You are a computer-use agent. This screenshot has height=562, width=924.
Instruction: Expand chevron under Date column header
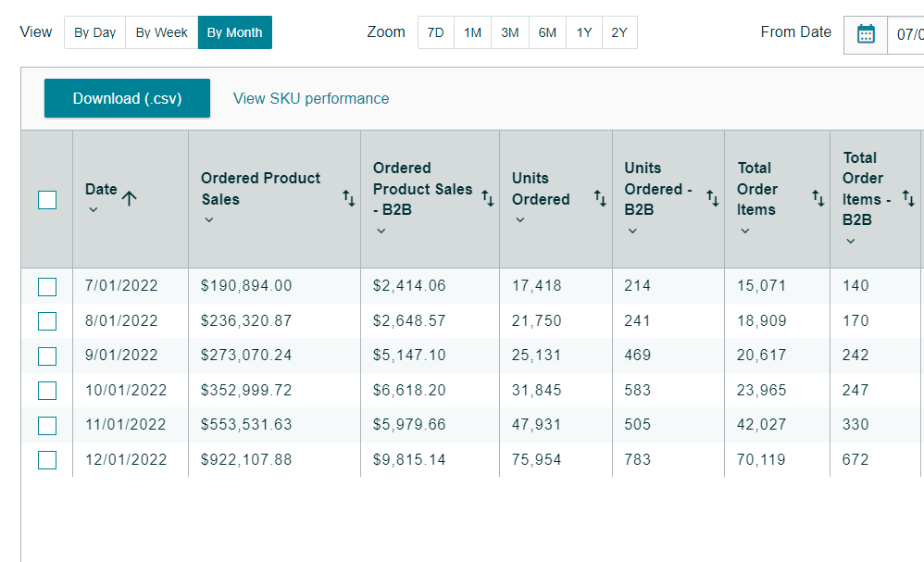(93, 210)
